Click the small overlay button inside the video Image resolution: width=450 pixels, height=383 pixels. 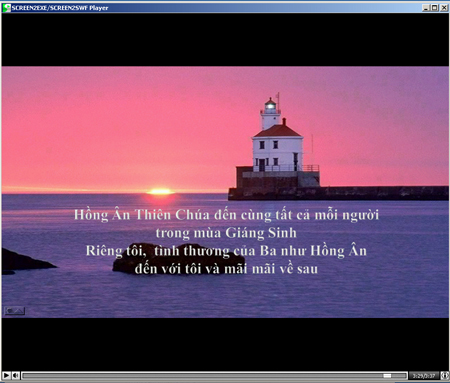(14, 311)
